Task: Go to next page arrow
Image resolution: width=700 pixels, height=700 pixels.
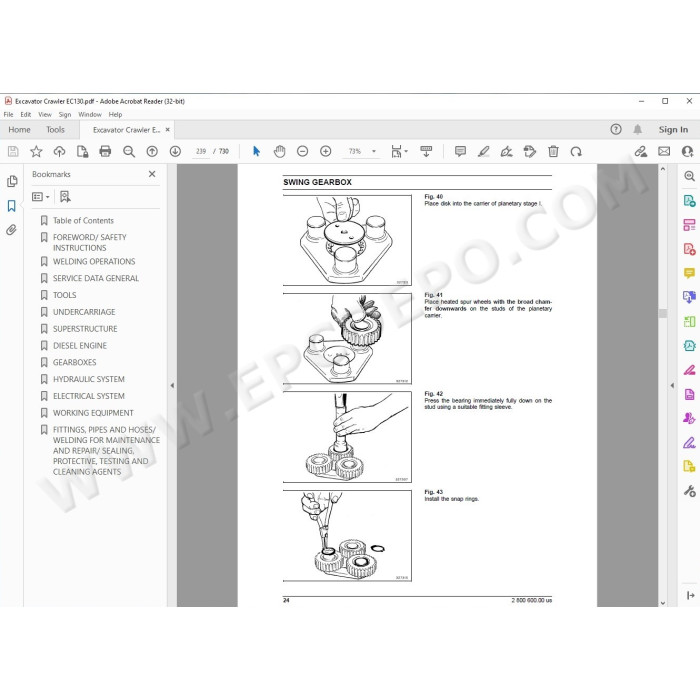Action: coord(175,152)
